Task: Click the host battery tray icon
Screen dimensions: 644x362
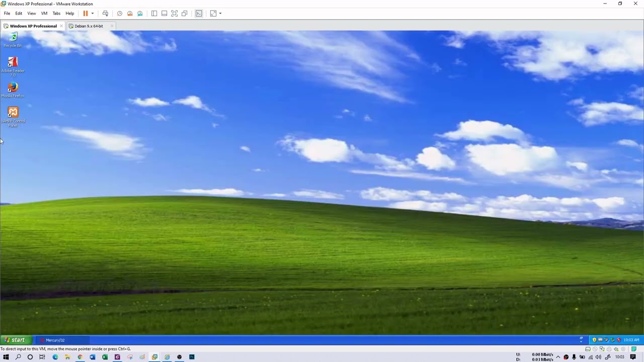Action: (582, 357)
